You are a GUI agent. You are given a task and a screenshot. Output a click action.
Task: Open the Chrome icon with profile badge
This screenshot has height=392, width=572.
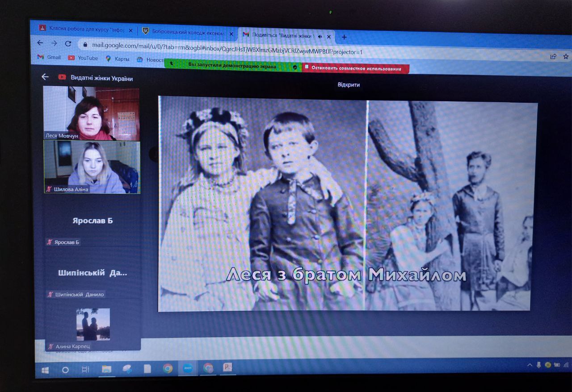pyautogui.click(x=208, y=368)
